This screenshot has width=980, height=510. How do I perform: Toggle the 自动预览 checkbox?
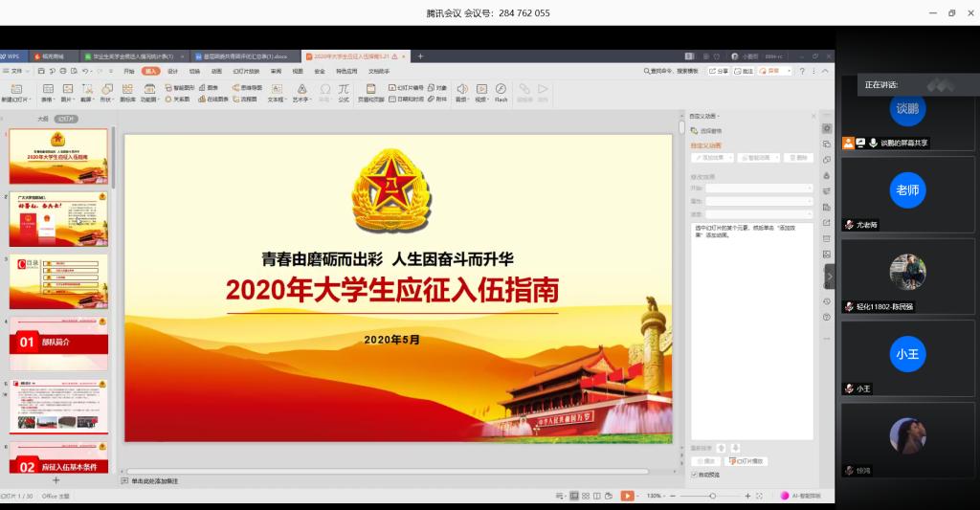(x=695, y=474)
